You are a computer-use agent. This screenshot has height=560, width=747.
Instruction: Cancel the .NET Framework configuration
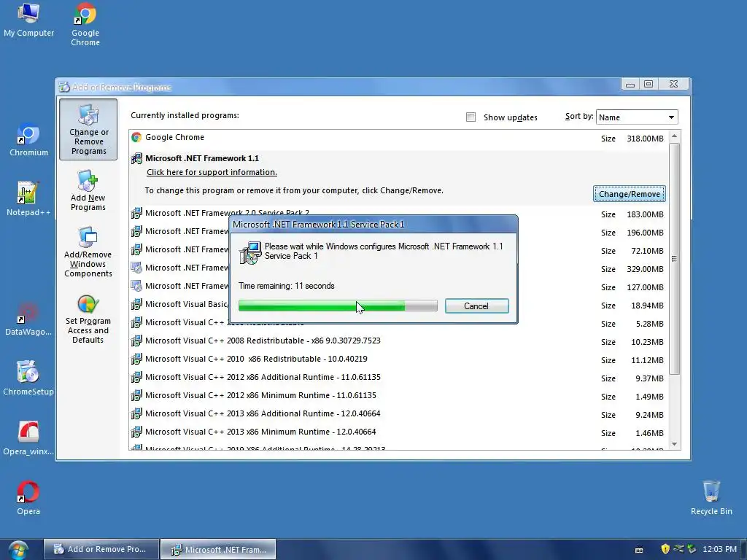pyautogui.click(x=476, y=306)
